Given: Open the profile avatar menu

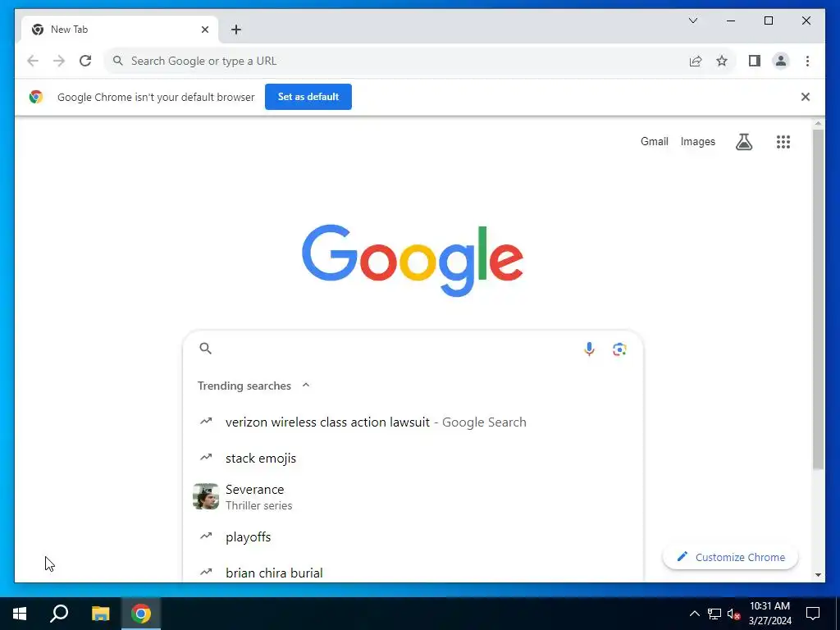Looking at the screenshot, I should 781,61.
